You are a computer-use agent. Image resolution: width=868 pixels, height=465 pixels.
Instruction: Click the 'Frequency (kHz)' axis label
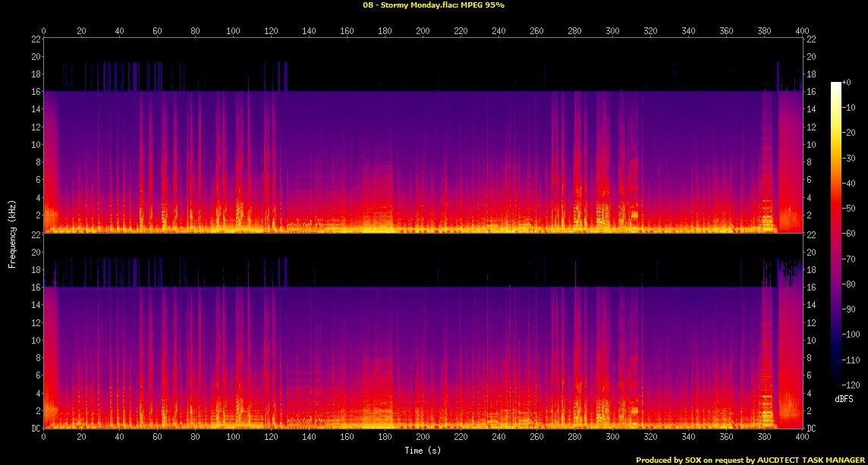(x=12, y=231)
